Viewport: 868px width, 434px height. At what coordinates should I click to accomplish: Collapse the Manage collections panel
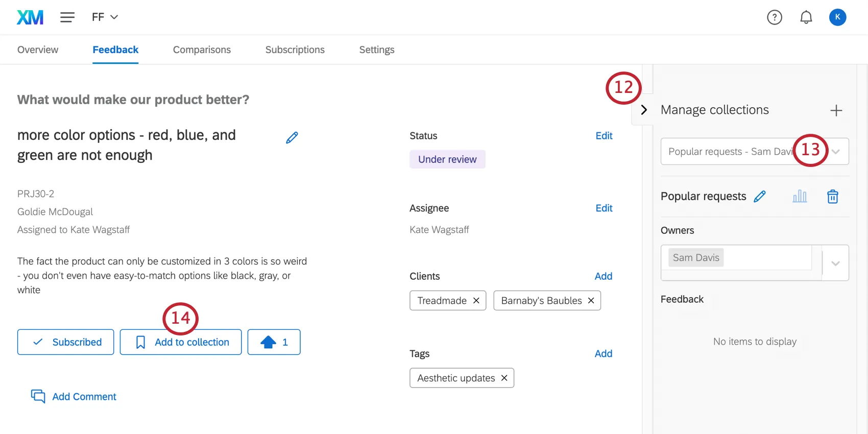click(644, 110)
